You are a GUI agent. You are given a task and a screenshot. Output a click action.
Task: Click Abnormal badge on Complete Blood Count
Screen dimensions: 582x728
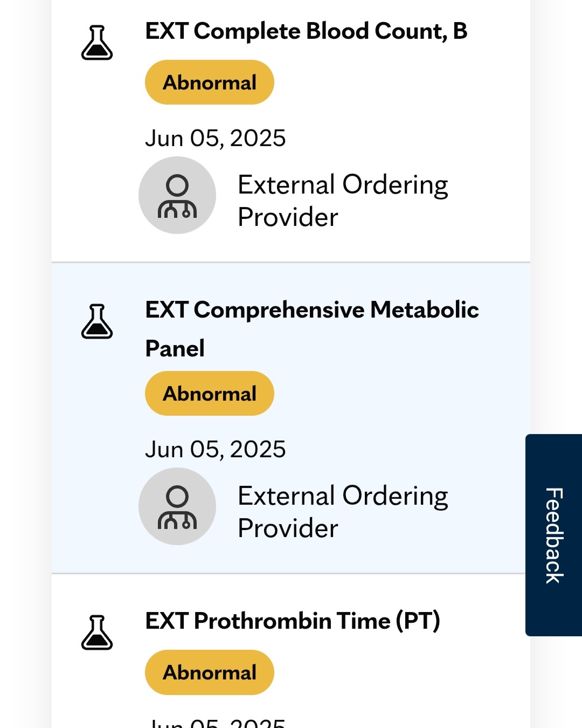210,83
